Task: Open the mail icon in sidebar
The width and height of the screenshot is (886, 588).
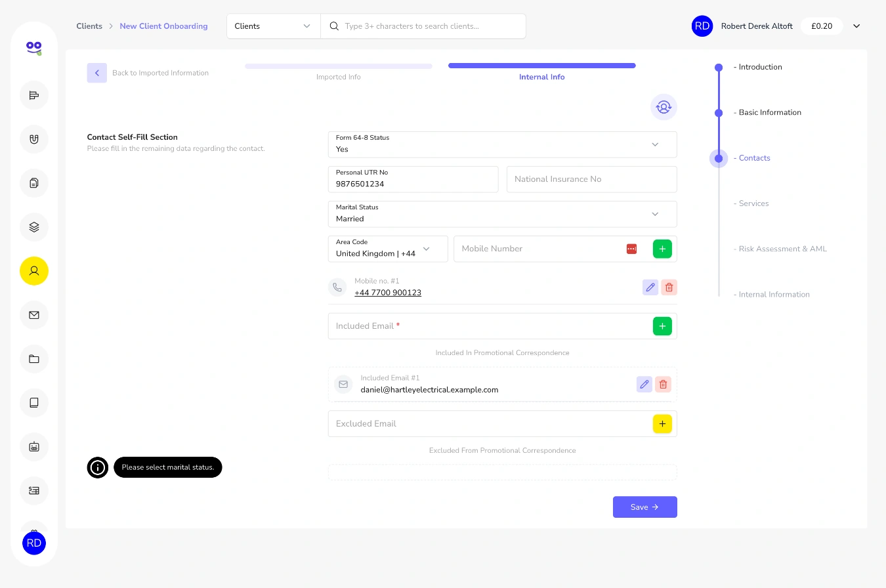Action: 34,315
